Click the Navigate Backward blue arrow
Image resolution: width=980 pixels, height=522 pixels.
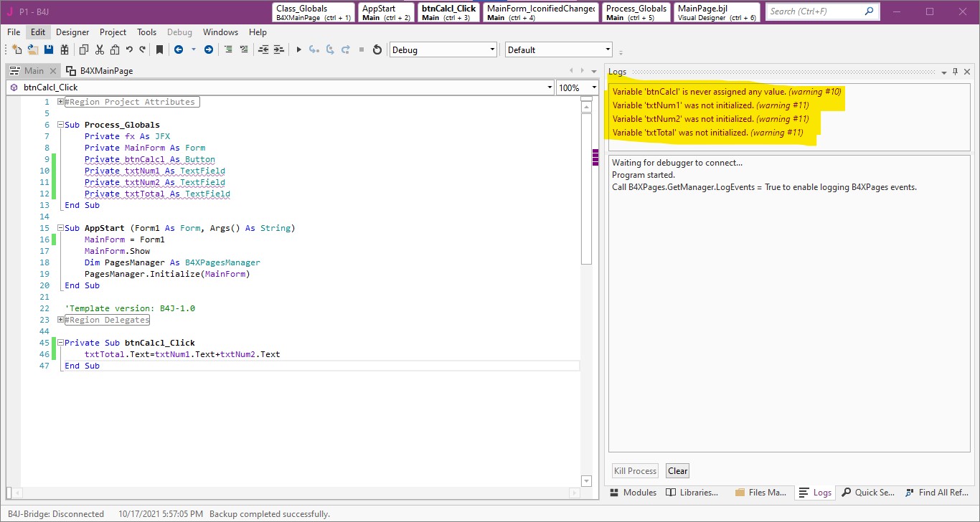(x=179, y=49)
